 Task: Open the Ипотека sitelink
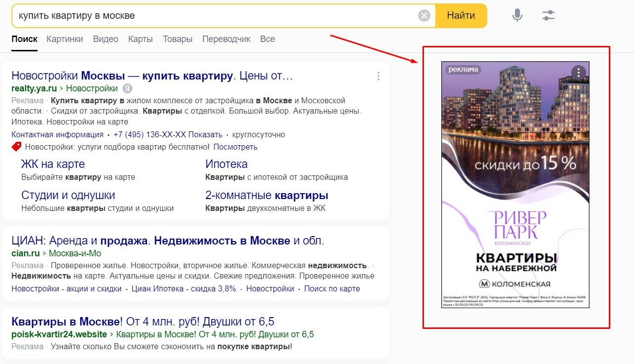tap(226, 164)
